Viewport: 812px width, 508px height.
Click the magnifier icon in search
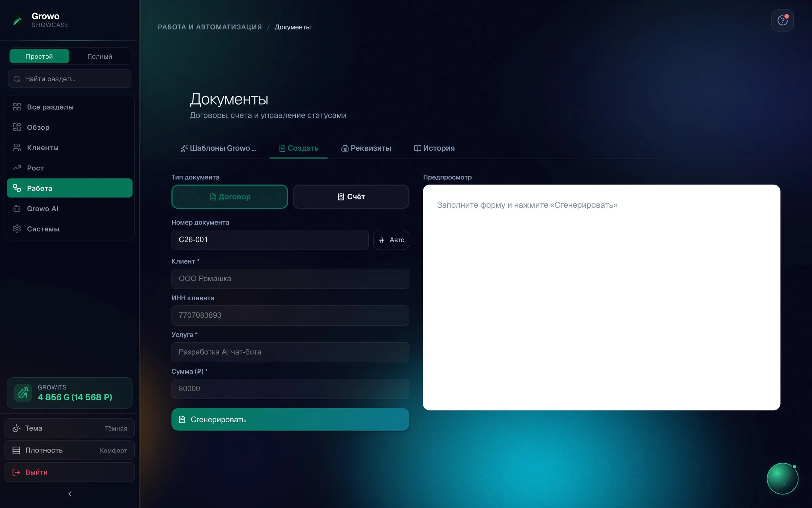pyautogui.click(x=17, y=79)
